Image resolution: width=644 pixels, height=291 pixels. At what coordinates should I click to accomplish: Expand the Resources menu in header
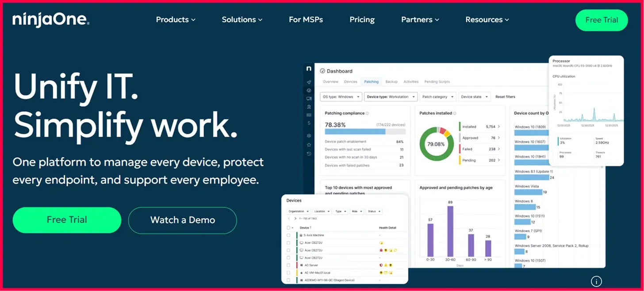[487, 19]
